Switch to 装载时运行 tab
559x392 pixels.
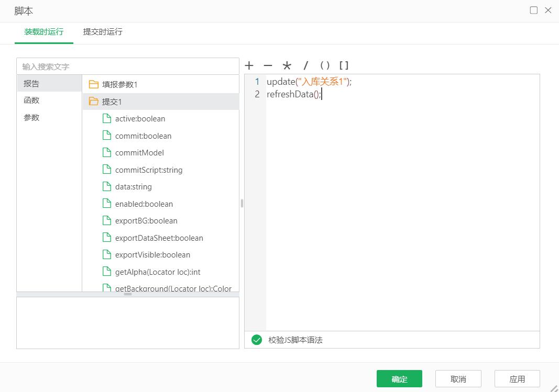tap(44, 32)
